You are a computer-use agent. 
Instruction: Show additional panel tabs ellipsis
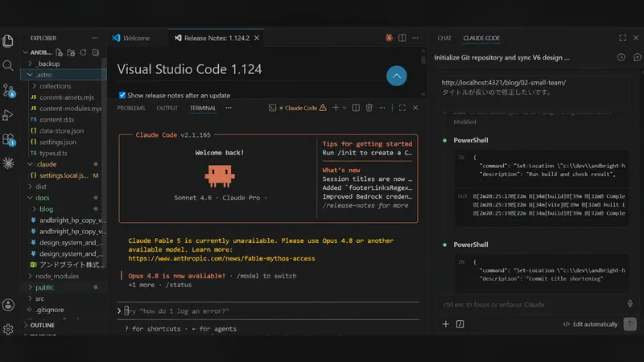pyautogui.click(x=229, y=108)
